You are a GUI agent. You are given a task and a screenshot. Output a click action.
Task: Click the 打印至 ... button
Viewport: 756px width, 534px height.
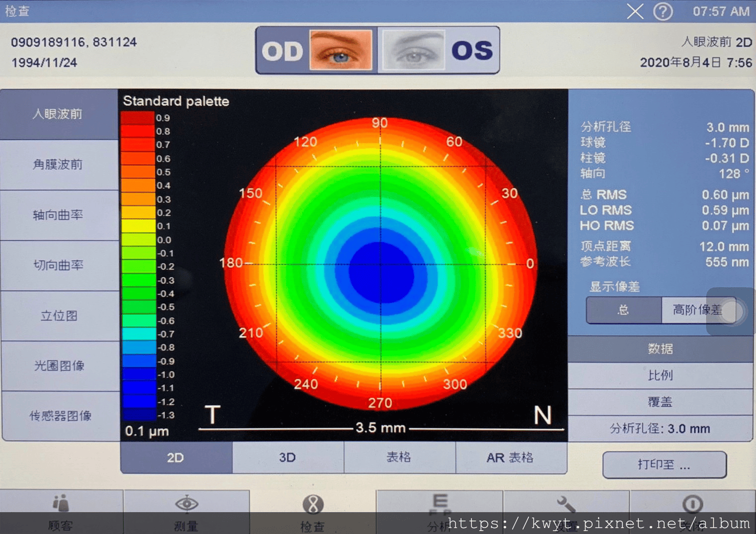[664, 464]
